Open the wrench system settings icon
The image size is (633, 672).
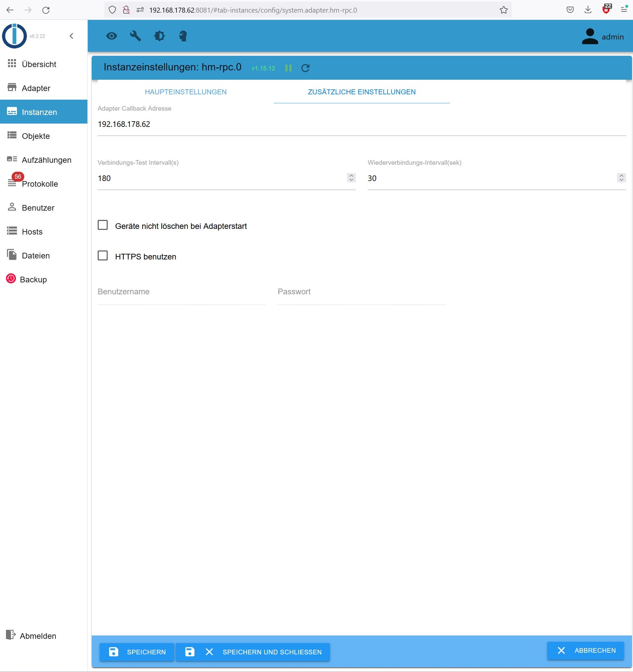click(x=136, y=36)
